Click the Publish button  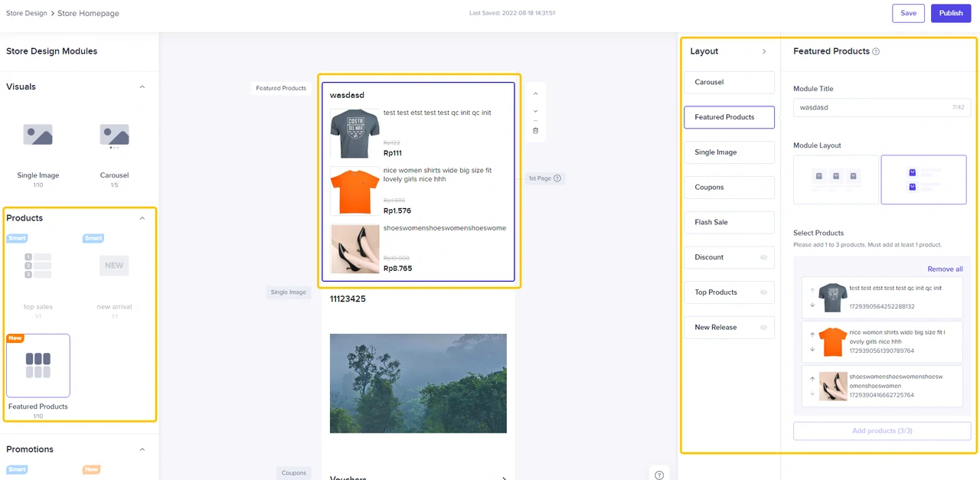point(950,13)
